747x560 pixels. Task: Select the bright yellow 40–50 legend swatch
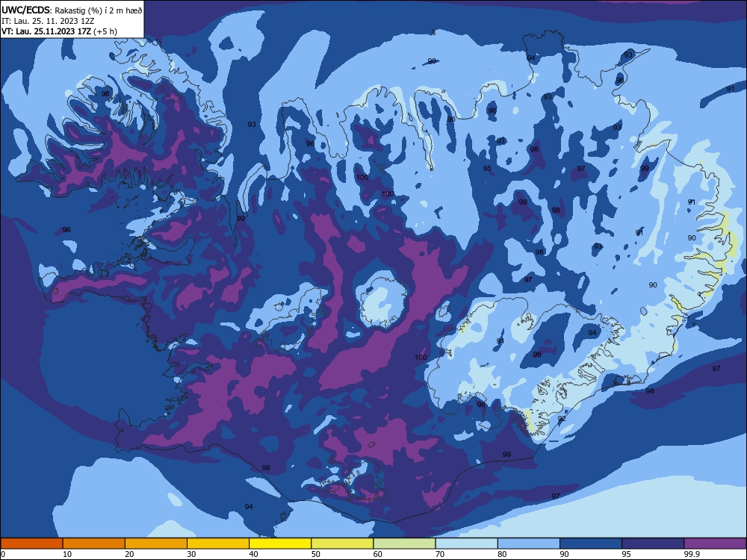[280, 544]
